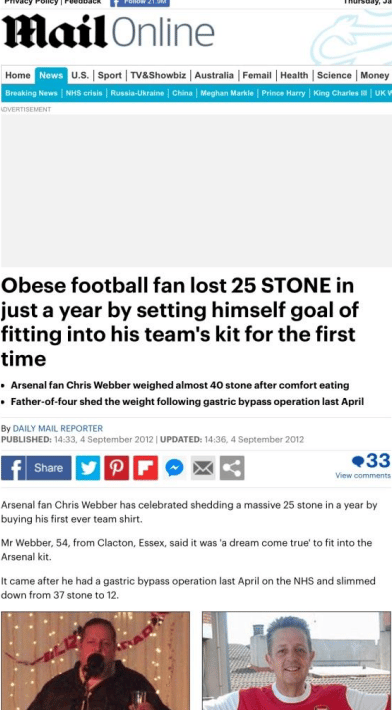Viewport: 392px width, 710px height.
Task: Tweet article using Twitter bird icon
Action: (x=88, y=468)
